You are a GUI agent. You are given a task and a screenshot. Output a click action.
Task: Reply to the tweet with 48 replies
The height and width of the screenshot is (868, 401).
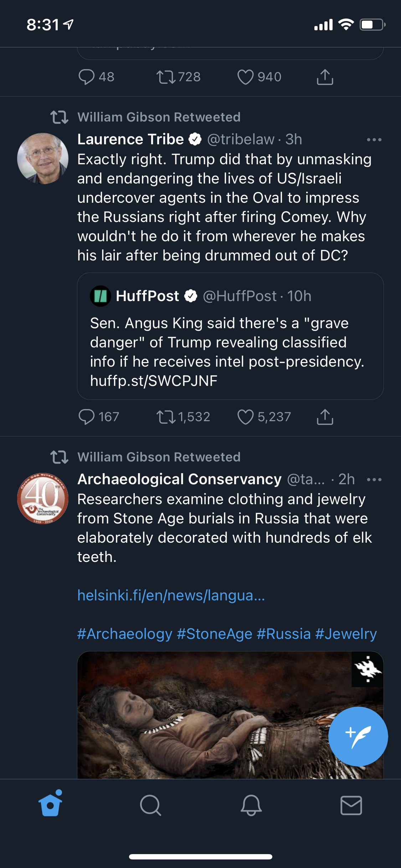(x=86, y=77)
